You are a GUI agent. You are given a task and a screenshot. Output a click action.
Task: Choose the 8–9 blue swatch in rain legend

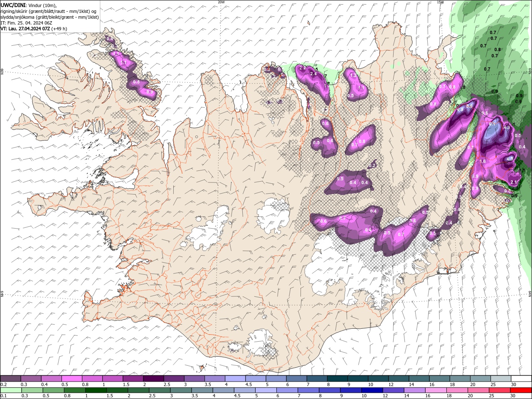pos(329,390)
